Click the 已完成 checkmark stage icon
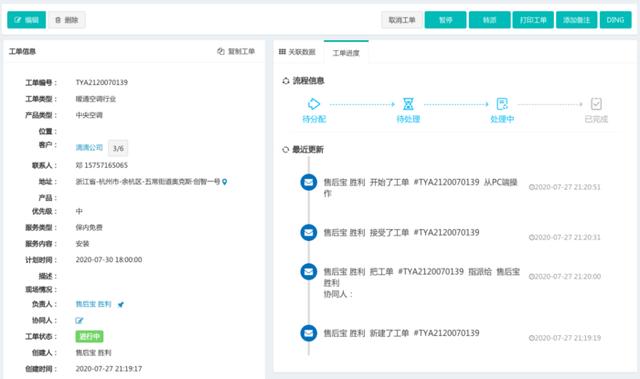640x379 pixels. click(x=596, y=104)
